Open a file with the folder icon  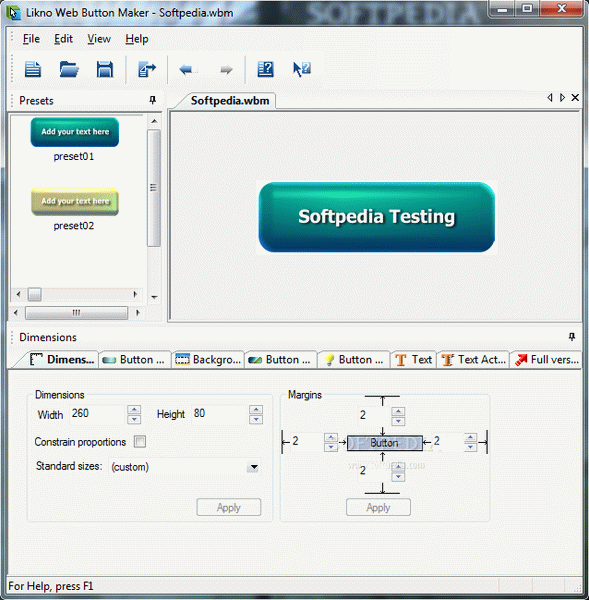(69, 69)
